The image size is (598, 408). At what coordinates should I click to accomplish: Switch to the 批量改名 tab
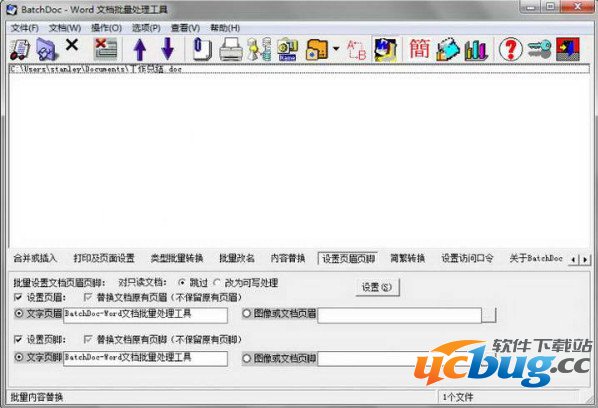pyautogui.click(x=237, y=258)
